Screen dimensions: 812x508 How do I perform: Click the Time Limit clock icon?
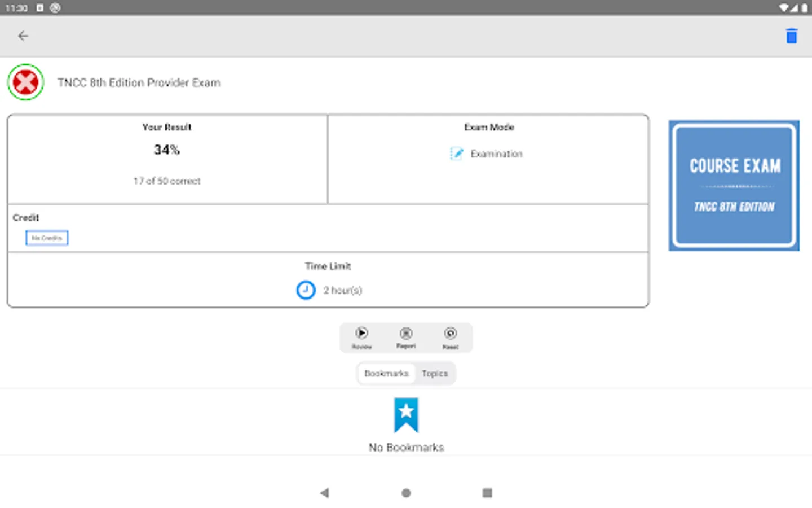[306, 290]
